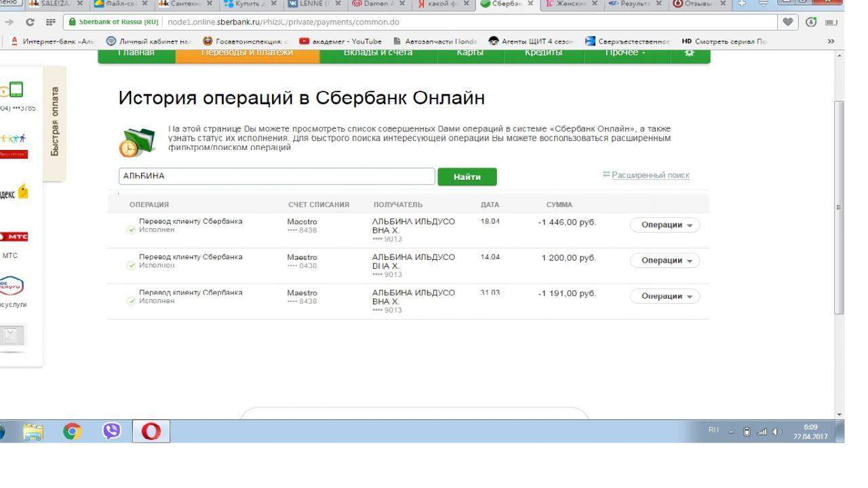Click the volume icon in system tray
The image size is (868, 488).
click(777, 432)
